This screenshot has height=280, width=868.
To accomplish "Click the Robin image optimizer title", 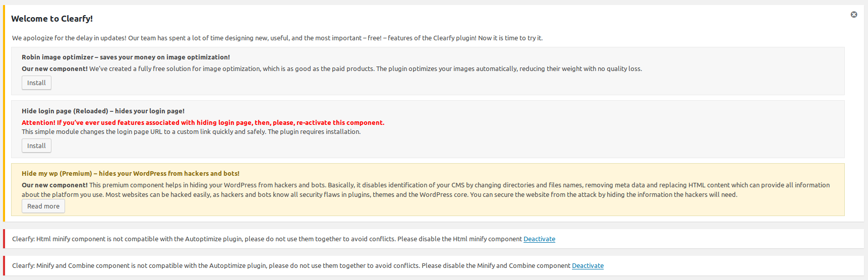I will (126, 57).
